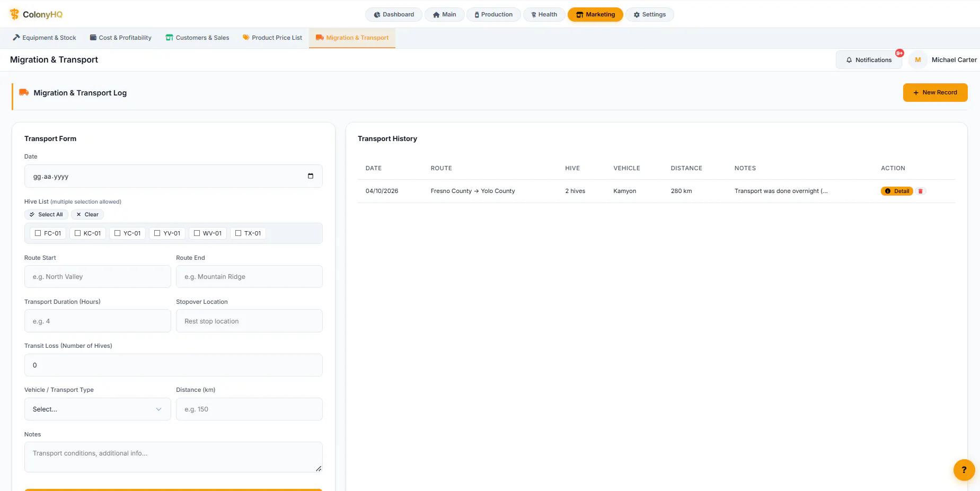The height and width of the screenshot is (491, 980).
Task: Switch to Product Price List tab
Action: [x=272, y=38]
